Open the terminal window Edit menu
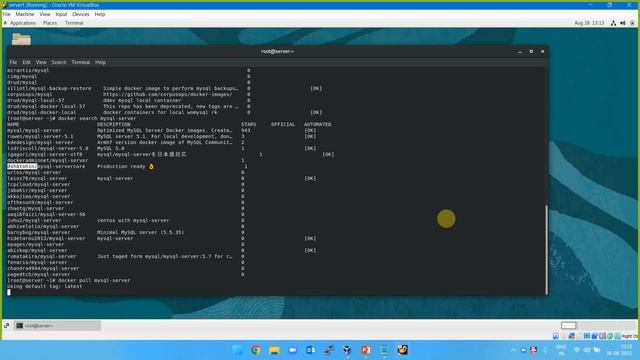640x360 pixels. (27, 62)
